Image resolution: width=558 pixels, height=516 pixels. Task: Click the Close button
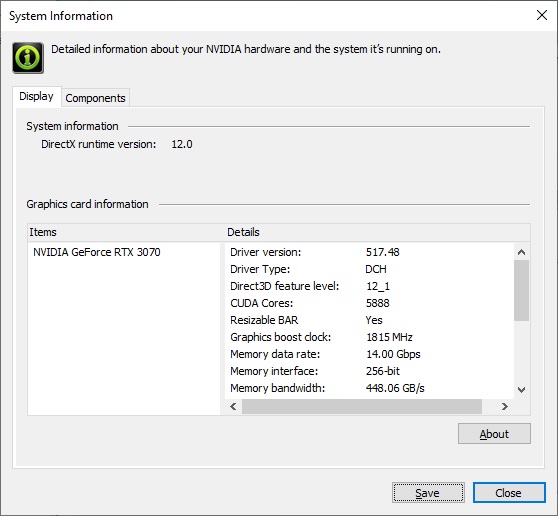tap(509, 493)
